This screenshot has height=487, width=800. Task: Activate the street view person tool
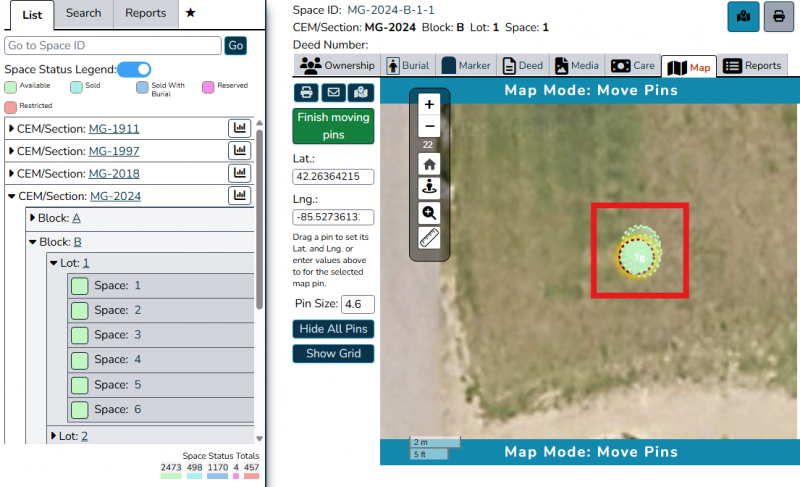(x=429, y=188)
